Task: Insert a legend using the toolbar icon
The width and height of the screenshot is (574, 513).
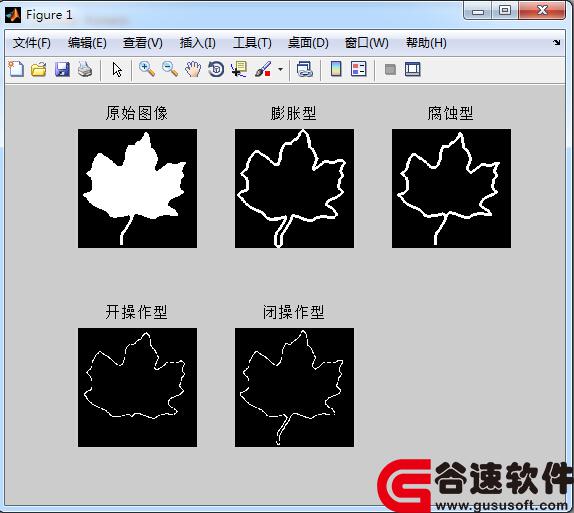Action: (x=359, y=69)
